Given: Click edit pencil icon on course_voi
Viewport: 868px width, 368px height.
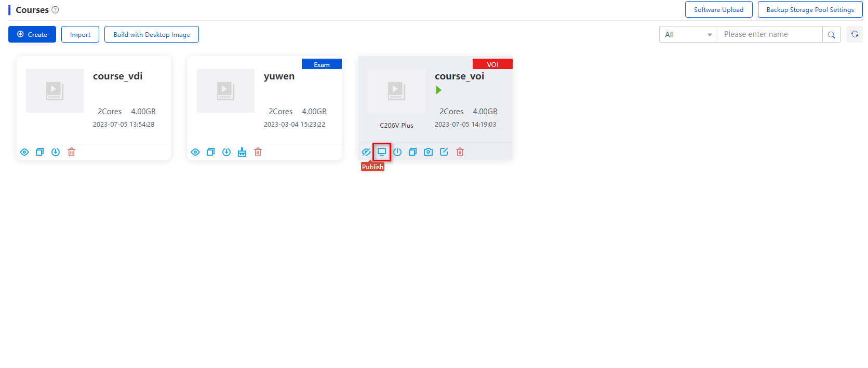Looking at the screenshot, I should (x=444, y=152).
